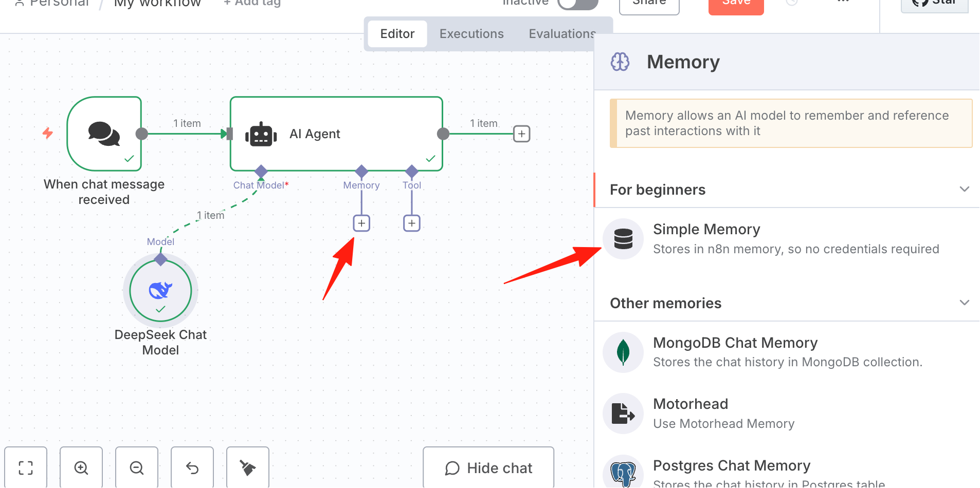Add next node after AI Agent

(522, 134)
